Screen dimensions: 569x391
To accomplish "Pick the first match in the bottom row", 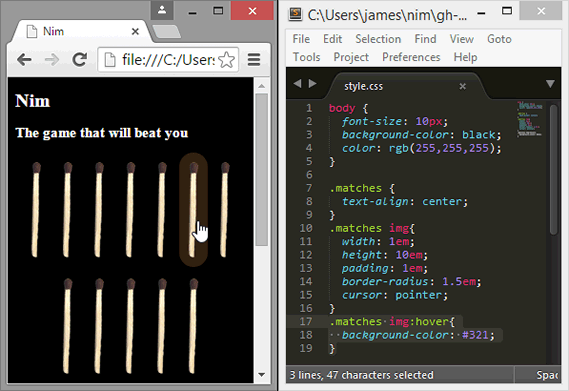I will point(67,326).
